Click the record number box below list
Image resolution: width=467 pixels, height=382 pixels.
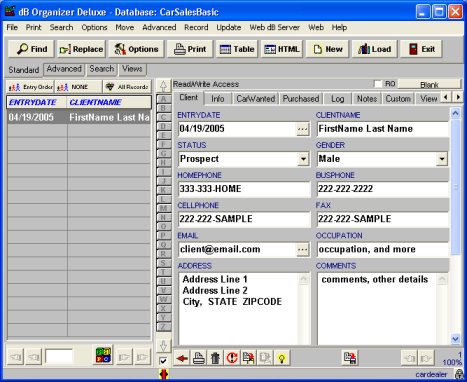click(59, 357)
